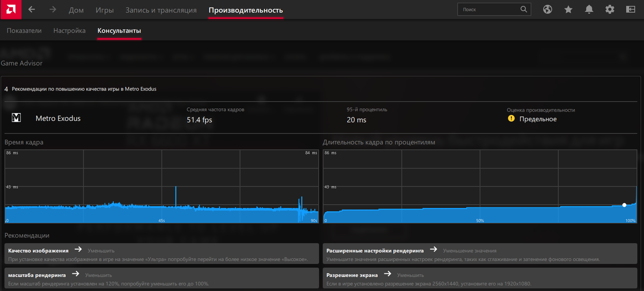Click the Рекомендации section heading

coord(27,235)
